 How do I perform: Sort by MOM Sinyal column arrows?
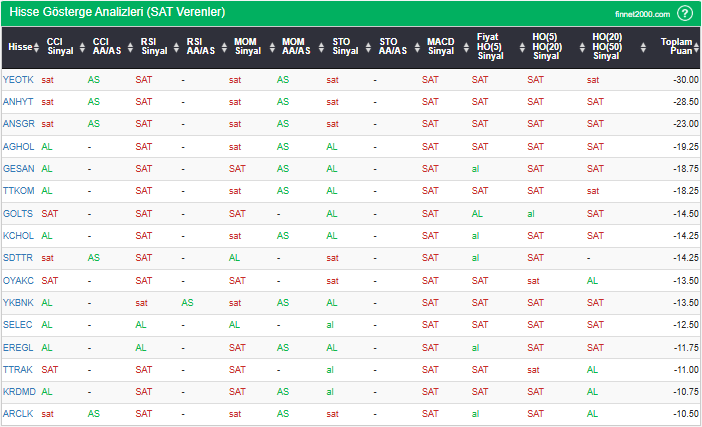[272, 47]
